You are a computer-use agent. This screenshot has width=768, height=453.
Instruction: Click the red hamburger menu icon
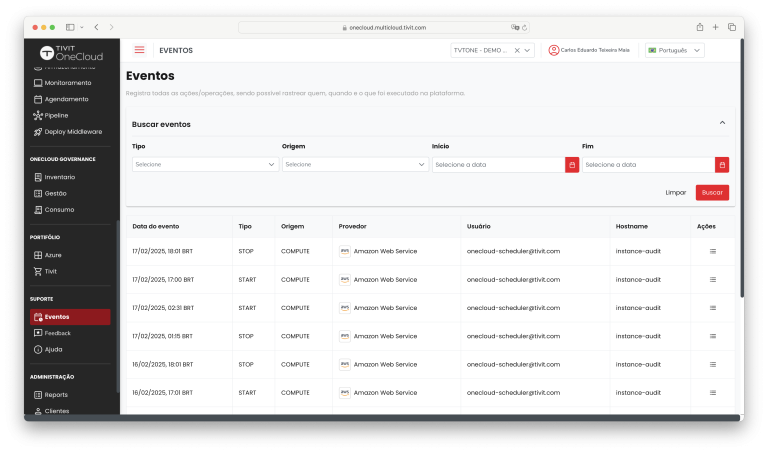(x=139, y=50)
